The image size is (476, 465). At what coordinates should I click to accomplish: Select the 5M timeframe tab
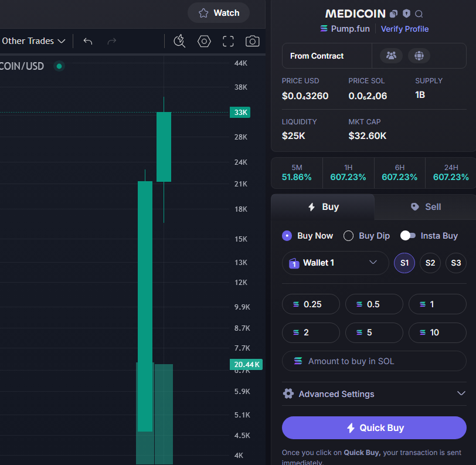coord(297,172)
